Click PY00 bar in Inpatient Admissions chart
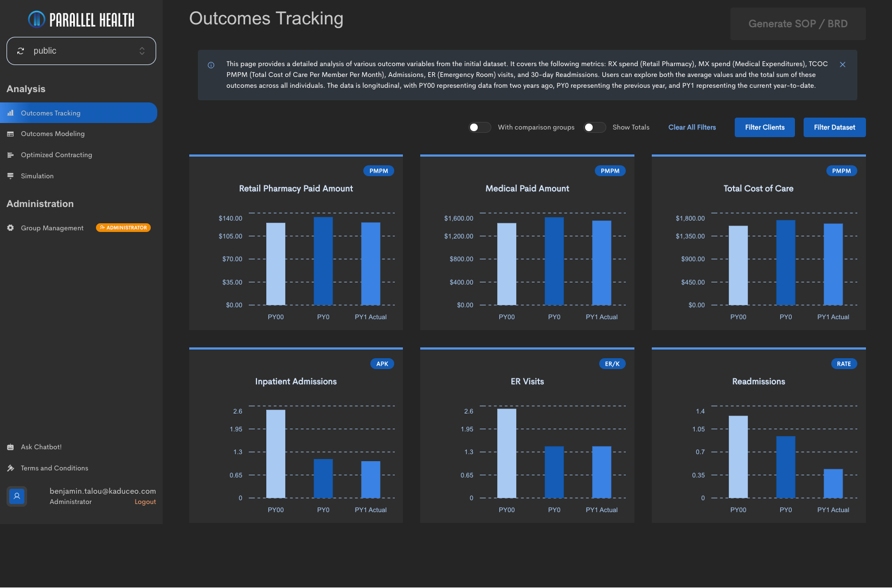892x588 pixels. [275, 454]
